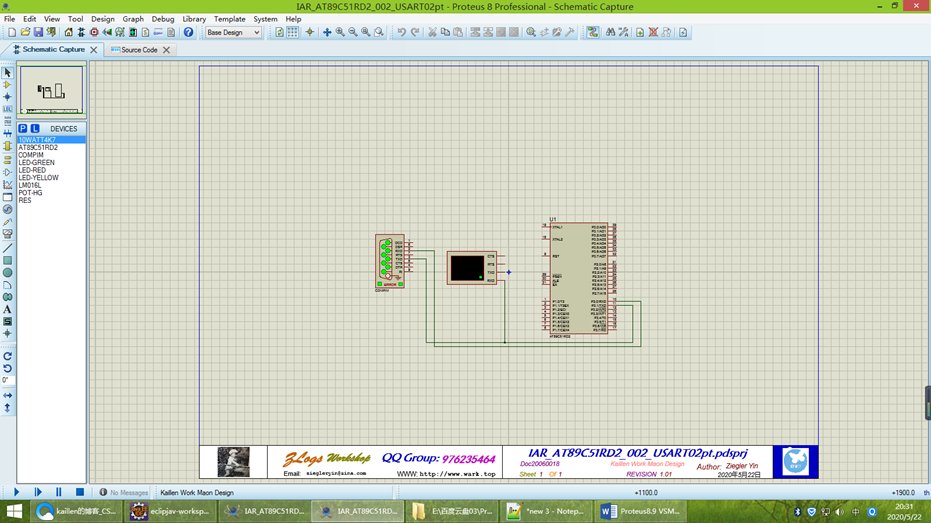Open the eclipjav-workspace taskbar item
This screenshot has width=931, height=523.
click(170, 511)
